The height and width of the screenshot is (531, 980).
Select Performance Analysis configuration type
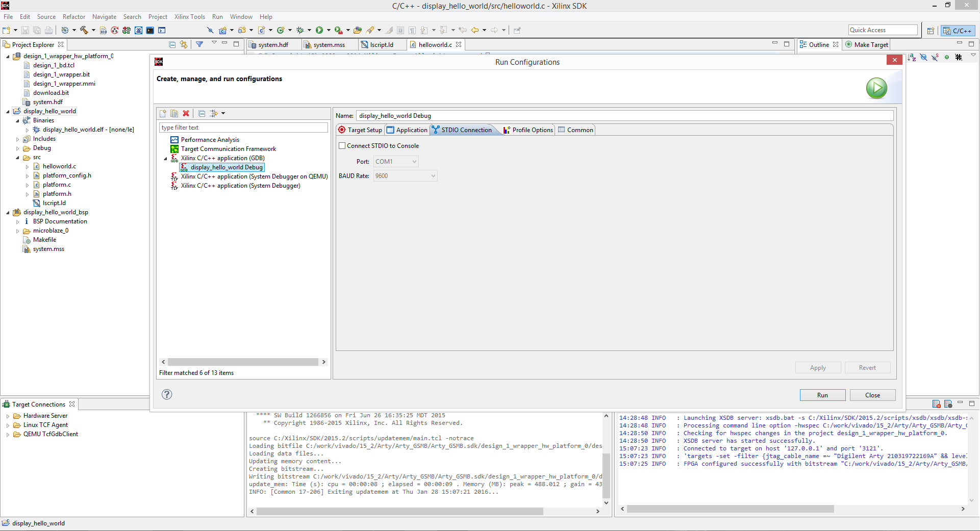point(210,140)
